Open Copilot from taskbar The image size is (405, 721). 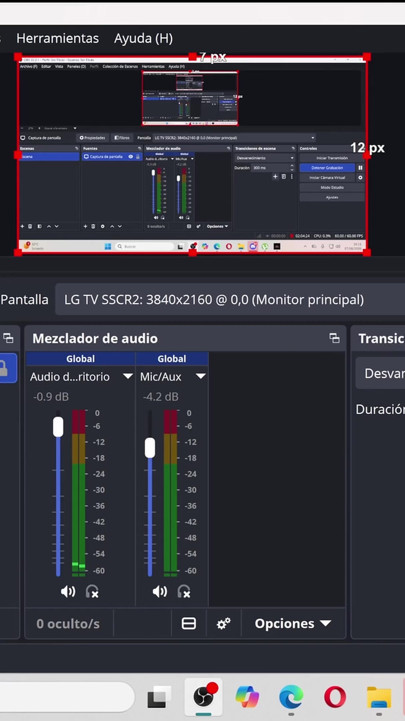tap(247, 698)
